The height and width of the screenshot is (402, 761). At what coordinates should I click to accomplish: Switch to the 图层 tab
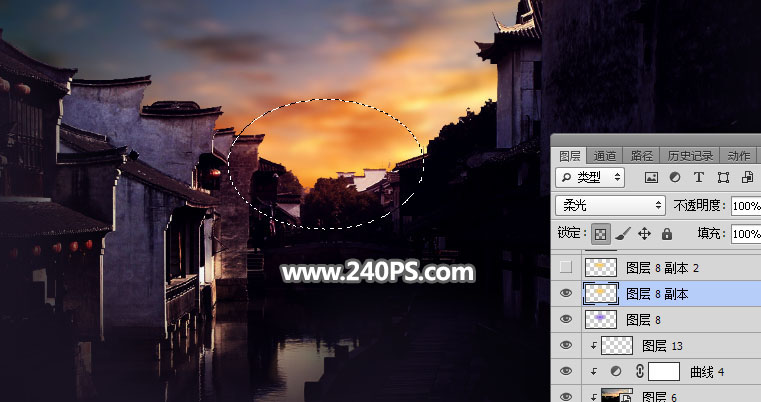570,156
